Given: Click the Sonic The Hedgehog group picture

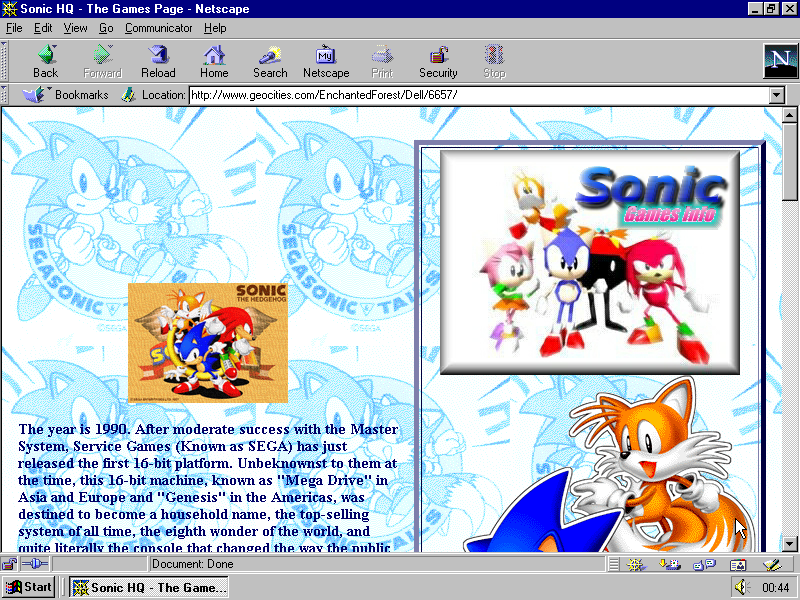Looking at the screenshot, I should coord(208,343).
